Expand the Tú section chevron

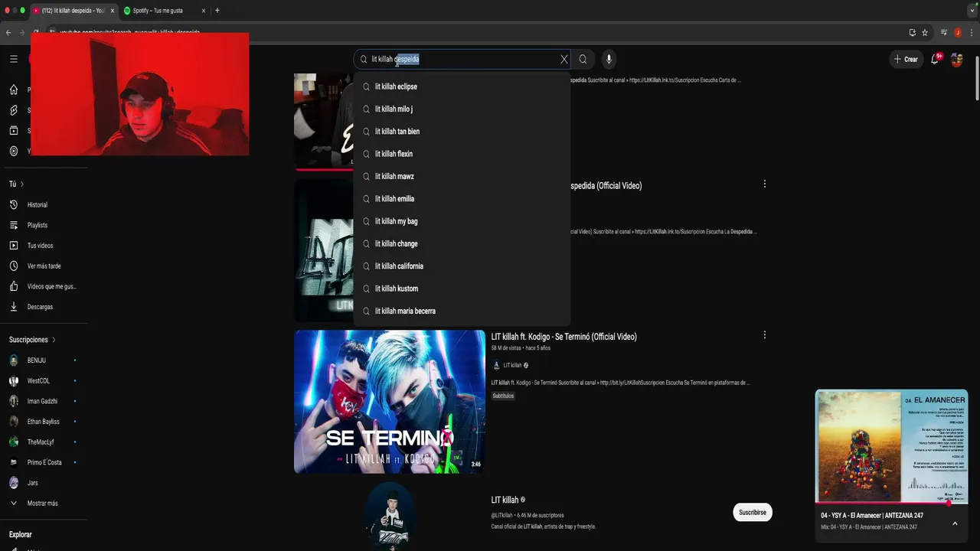click(22, 184)
